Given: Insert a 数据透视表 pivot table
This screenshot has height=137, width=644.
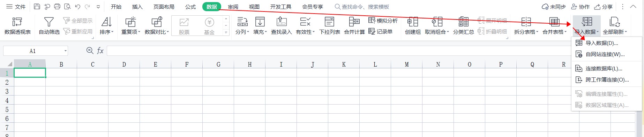Looking at the screenshot, I should (x=17, y=26).
